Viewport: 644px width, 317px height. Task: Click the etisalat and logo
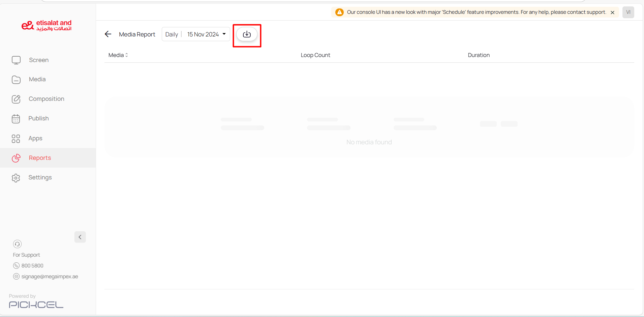pyautogui.click(x=47, y=25)
